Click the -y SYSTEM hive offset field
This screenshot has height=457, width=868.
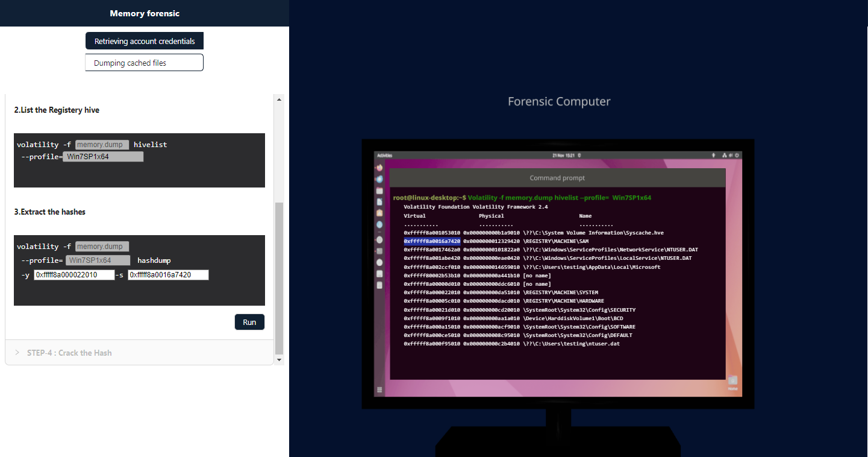tap(74, 275)
